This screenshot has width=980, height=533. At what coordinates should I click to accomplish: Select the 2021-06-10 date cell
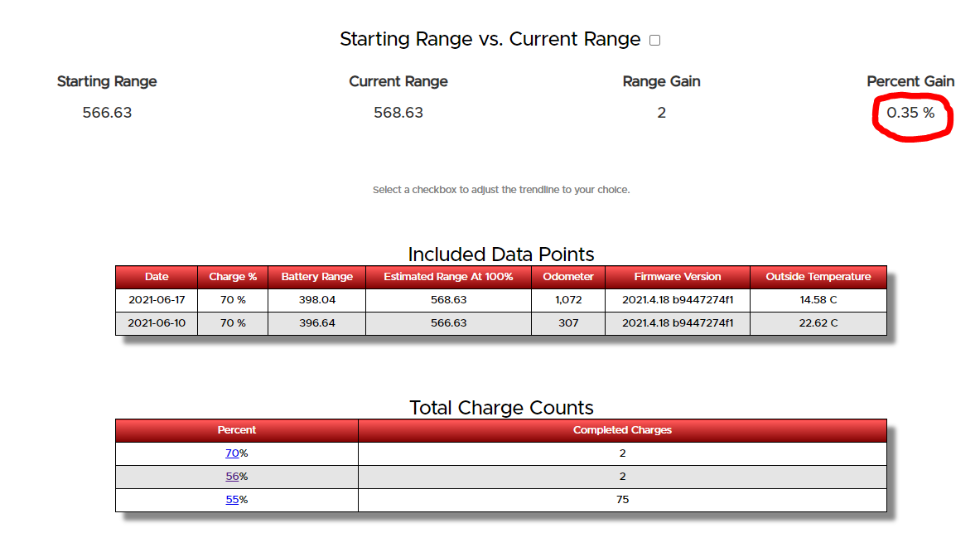157,323
